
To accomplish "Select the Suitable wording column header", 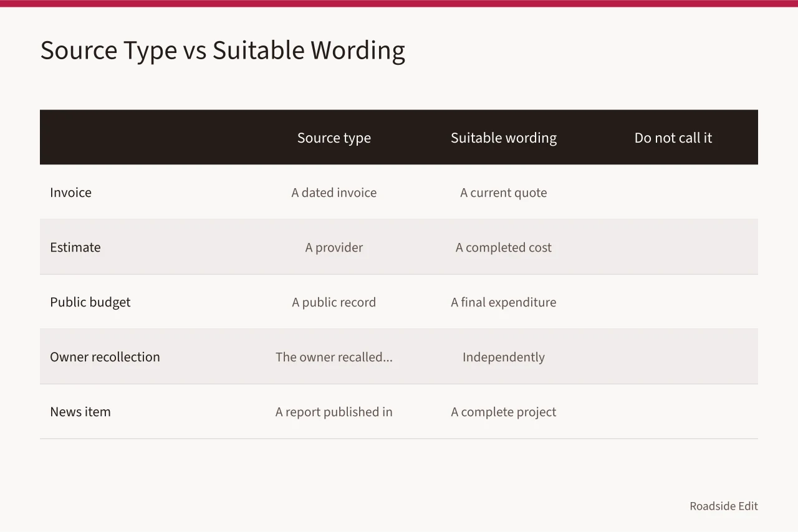I will click(504, 138).
